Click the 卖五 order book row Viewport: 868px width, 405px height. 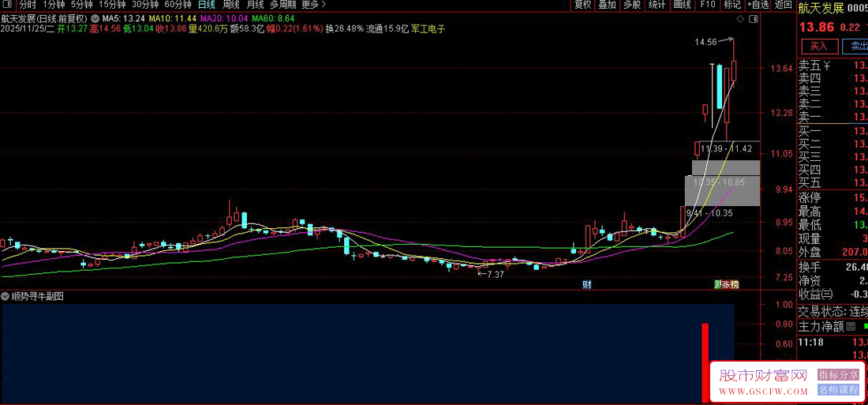pyautogui.click(x=832, y=66)
